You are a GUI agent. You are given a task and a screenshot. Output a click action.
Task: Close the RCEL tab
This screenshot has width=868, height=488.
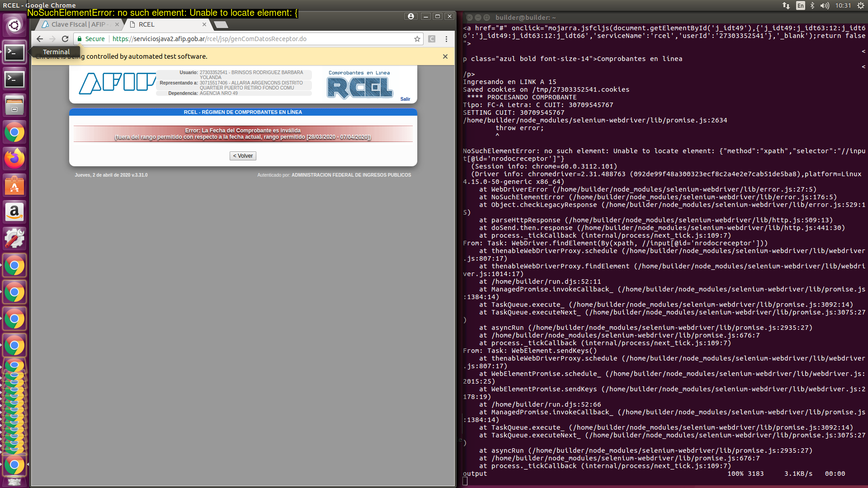click(204, 24)
